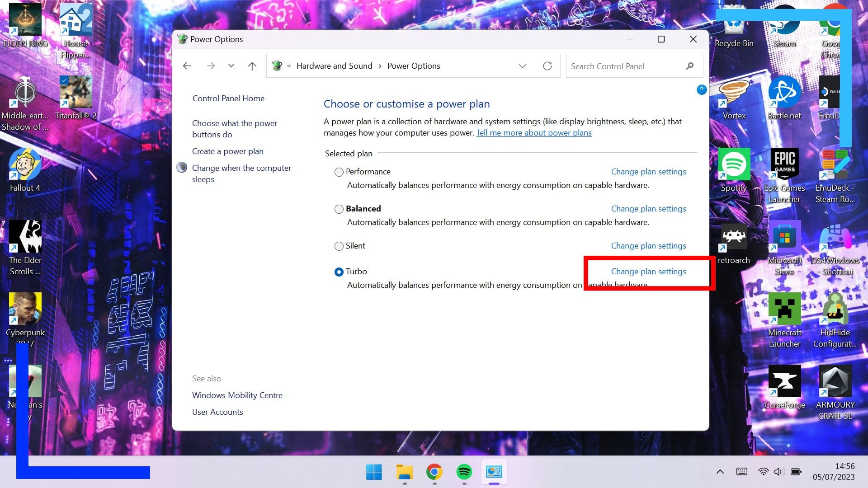Open Control Panel Home
The height and width of the screenshot is (488, 868).
point(228,99)
